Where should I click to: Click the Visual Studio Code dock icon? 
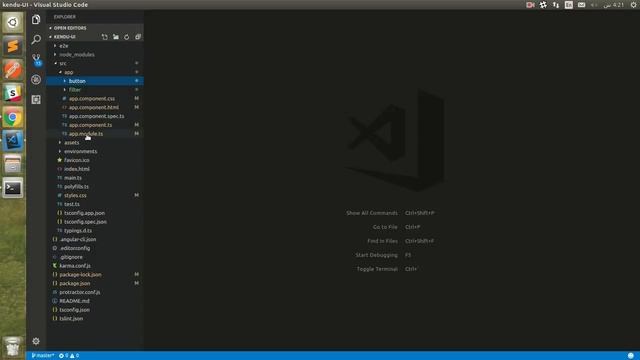13,141
